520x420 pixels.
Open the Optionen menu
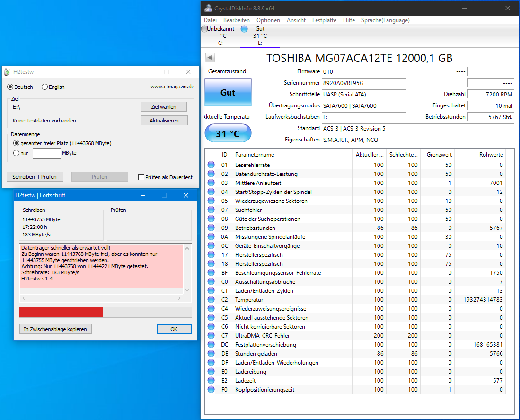click(x=268, y=20)
